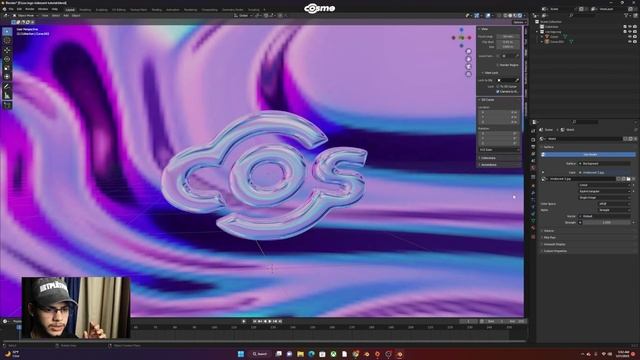This screenshot has width=640, height=360.
Task: Open the Single Image source dropdown
Action: [604, 198]
